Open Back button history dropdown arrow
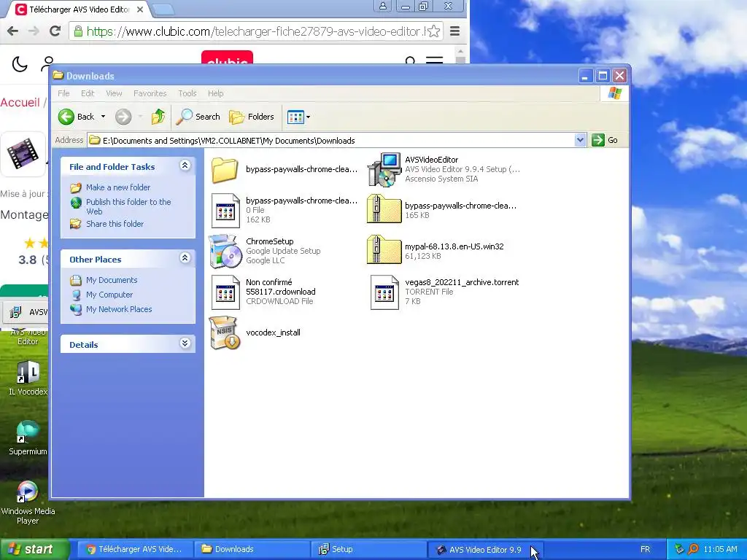The height and width of the screenshot is (560, 747). (x=103, y=117)
